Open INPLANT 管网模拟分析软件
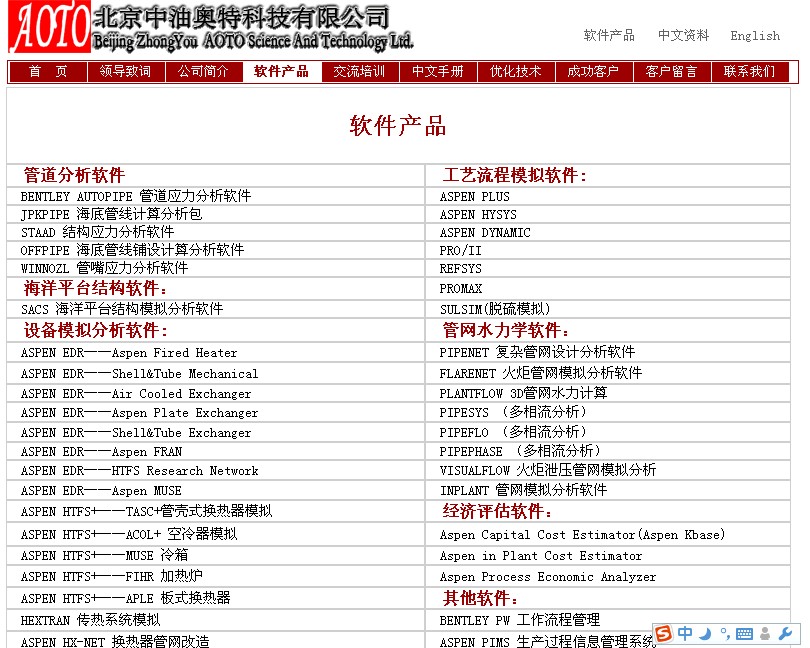 click(523, 490)
